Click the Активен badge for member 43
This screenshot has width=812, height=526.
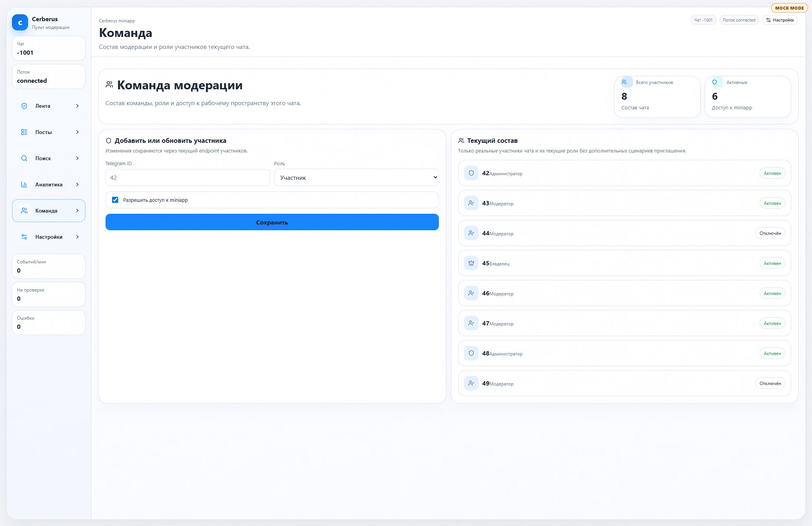point(772,203)
